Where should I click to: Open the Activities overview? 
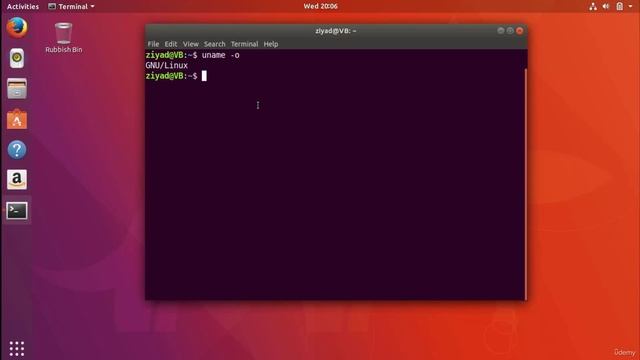pos(23,7)
